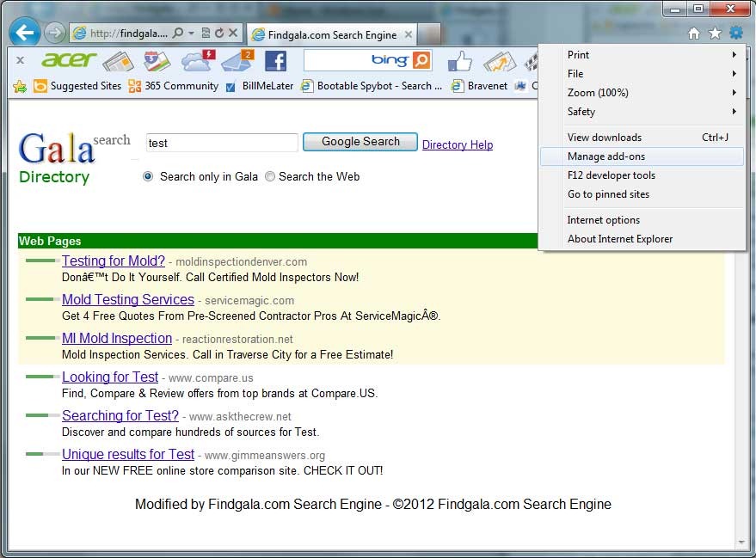Open MI Mold Inspection result
Viewport: 756px width, 558px height.
click(117, 338)
